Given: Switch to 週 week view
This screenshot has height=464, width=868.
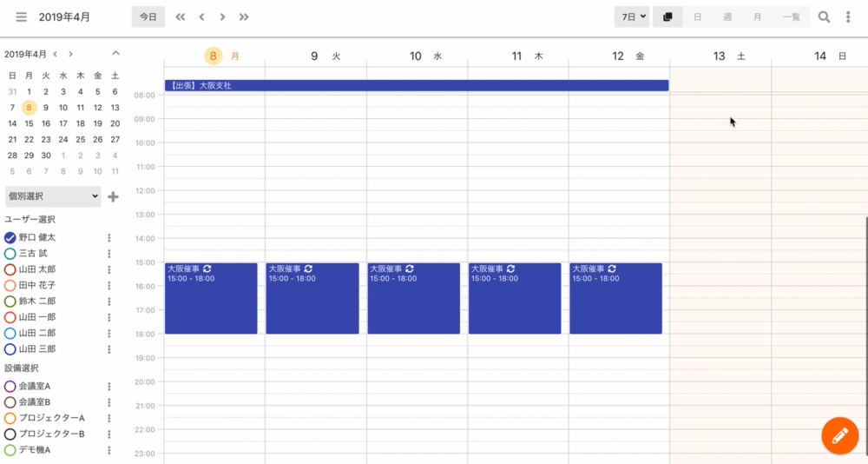Looking at the screenshot, I should 727,17.
